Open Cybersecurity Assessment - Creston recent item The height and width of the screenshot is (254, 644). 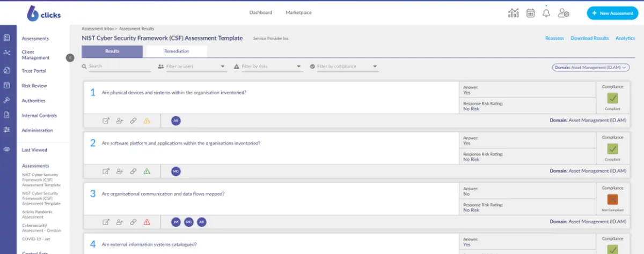click(41, 228)
